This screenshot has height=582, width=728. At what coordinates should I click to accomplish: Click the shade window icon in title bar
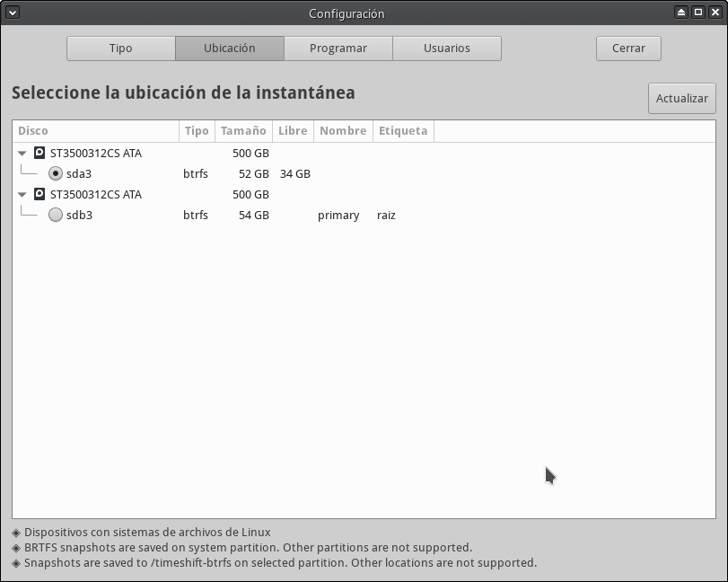pyautogui.click(x=681, y=13)
